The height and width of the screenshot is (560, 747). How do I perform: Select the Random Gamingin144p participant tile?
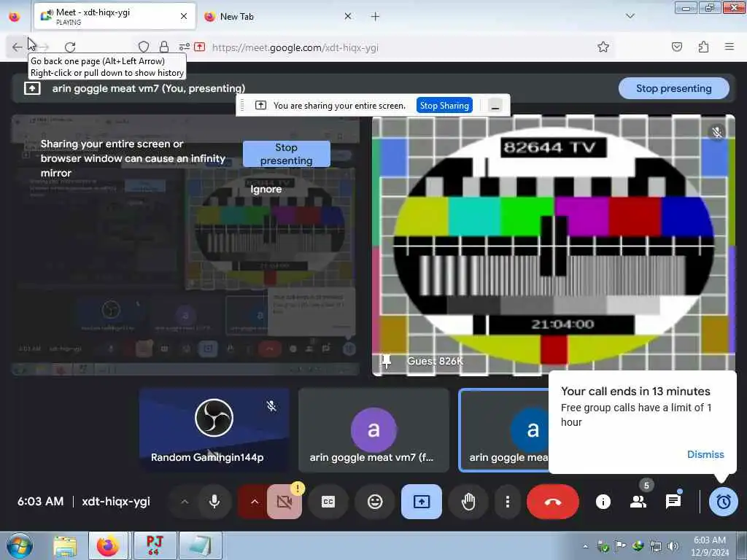click(x=214, y=430)
